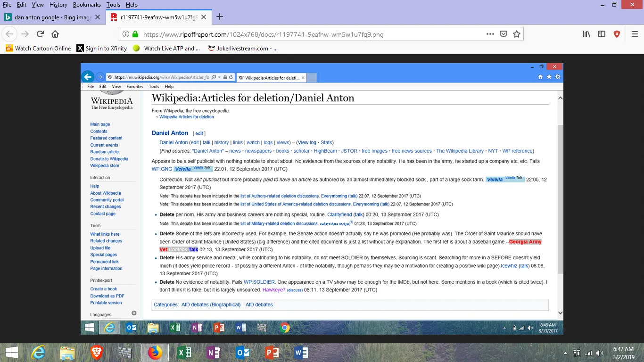Launch Brave browser from the taskbar
Screen dimensions: 644x362
(97, 353)
